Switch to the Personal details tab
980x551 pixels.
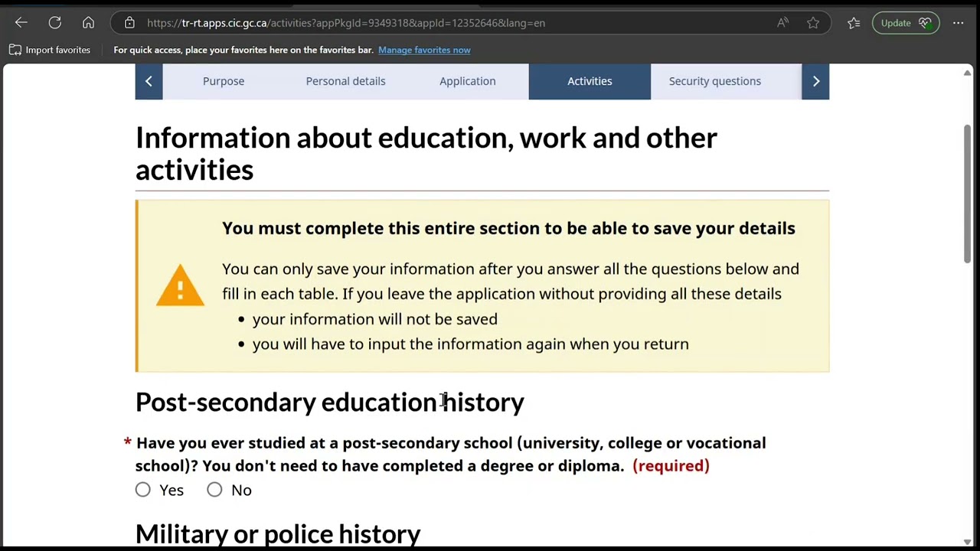(345, 81)
